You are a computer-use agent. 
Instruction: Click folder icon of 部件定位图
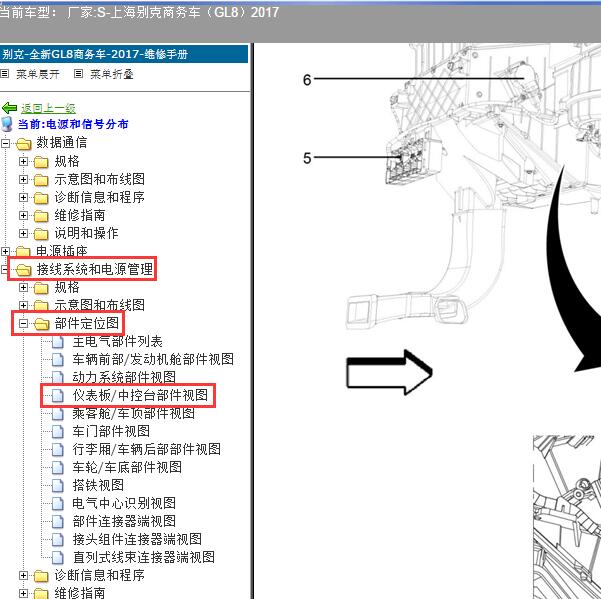click(x=41, y=324)
